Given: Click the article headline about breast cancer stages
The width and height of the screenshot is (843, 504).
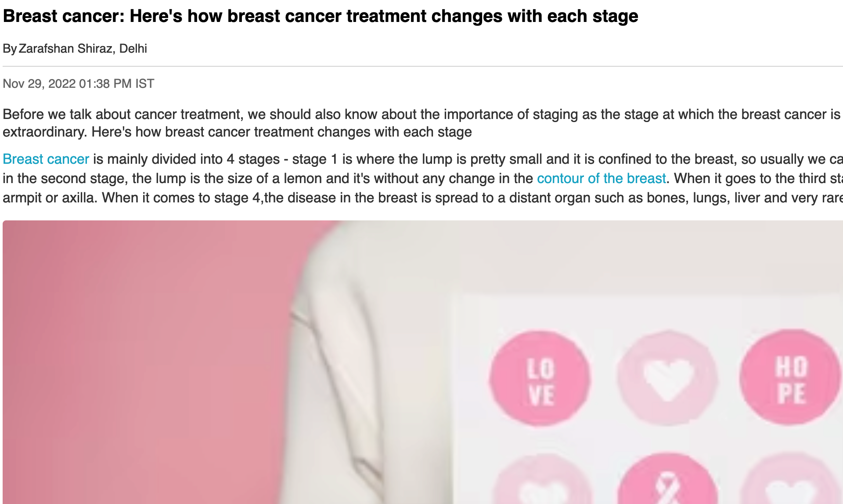Looking at the screenshot, I should (321, 16).
